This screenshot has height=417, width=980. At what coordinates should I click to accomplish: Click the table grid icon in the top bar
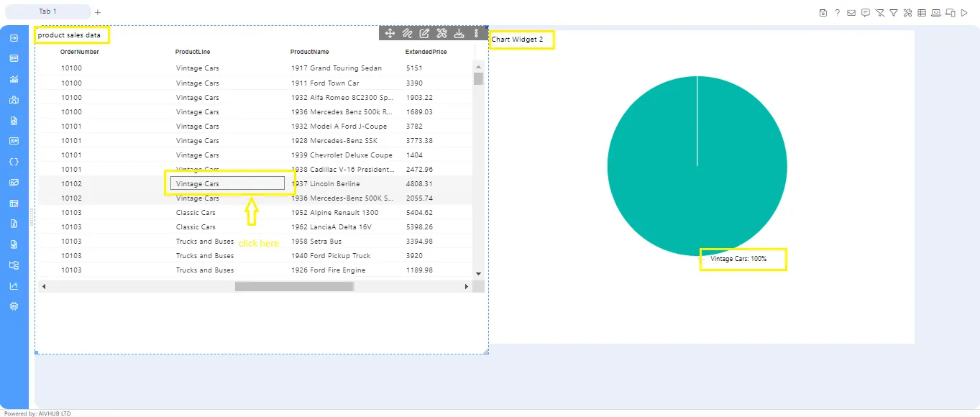point(922,12)
